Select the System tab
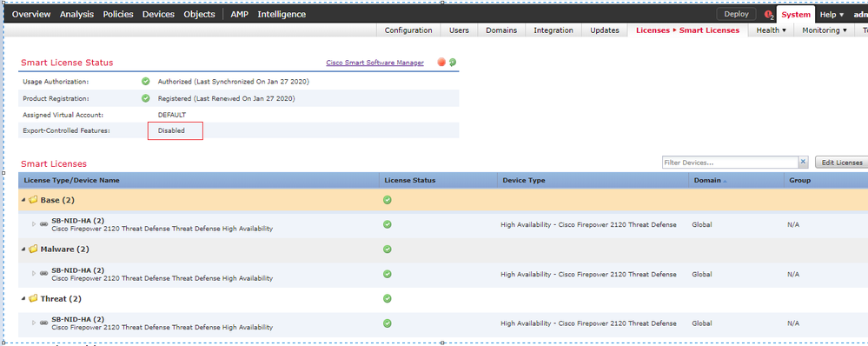868x346 pixels. (796, 15)
